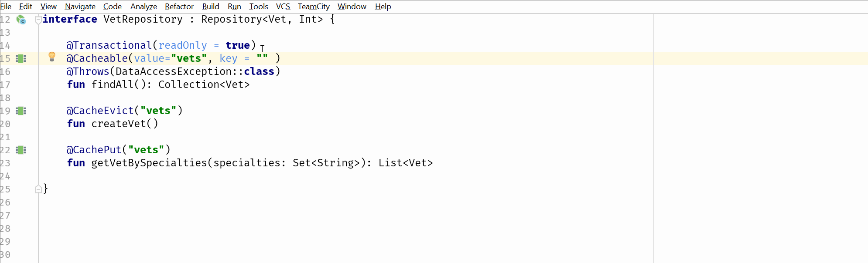Click the Spring bean gutter icon beside VetRepository
This screenshot has height=263, width=868.
coord(21,20)
